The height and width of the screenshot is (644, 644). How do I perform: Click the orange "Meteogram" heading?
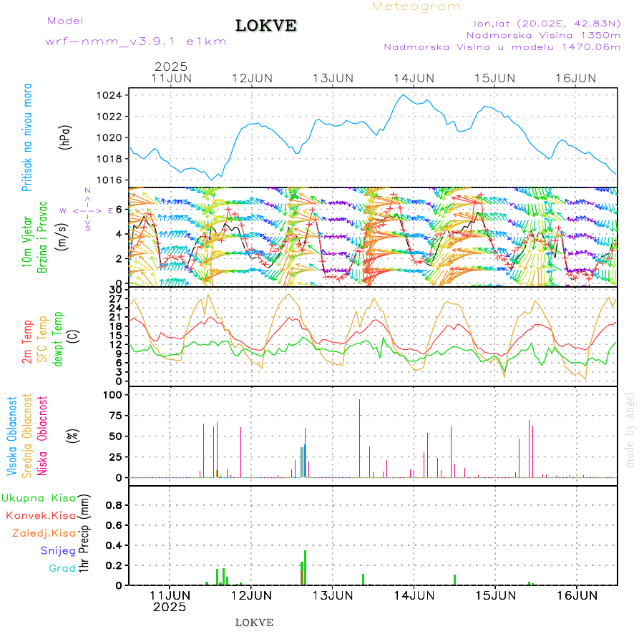click(416, 6)
